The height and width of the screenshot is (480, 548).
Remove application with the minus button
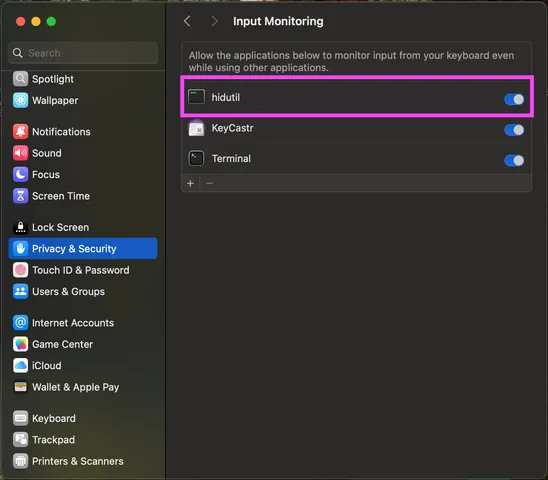pos(209,184)
